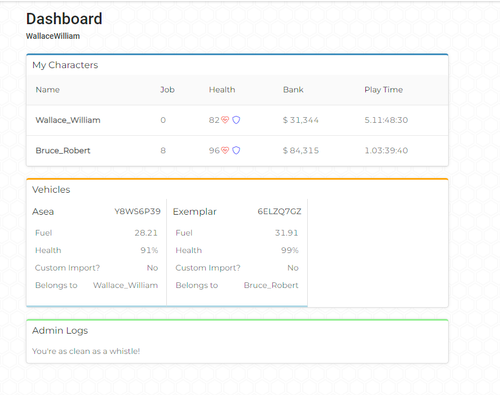Click Exemplar Belongs to label

coord(197,285)
